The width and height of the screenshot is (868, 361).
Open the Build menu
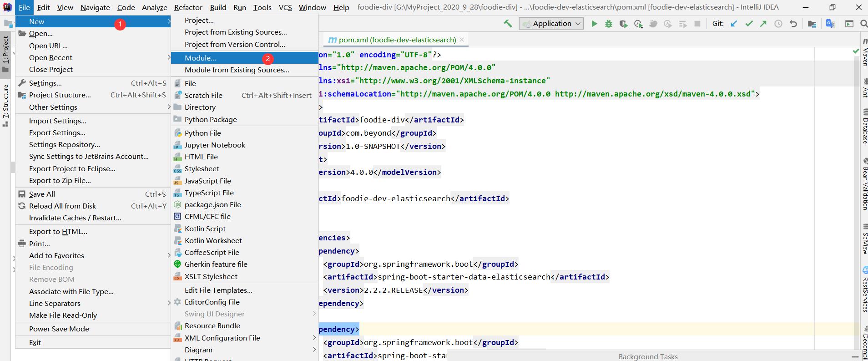click(218, 7)
